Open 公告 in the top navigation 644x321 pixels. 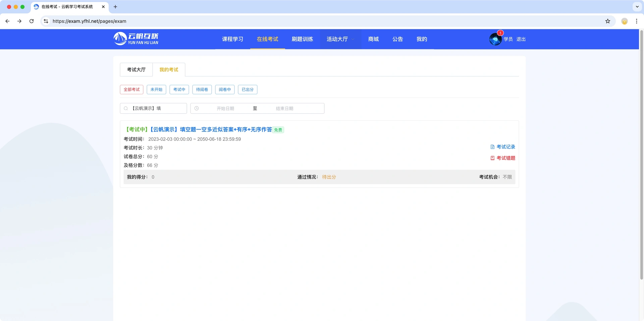click(x=397, y=39)
